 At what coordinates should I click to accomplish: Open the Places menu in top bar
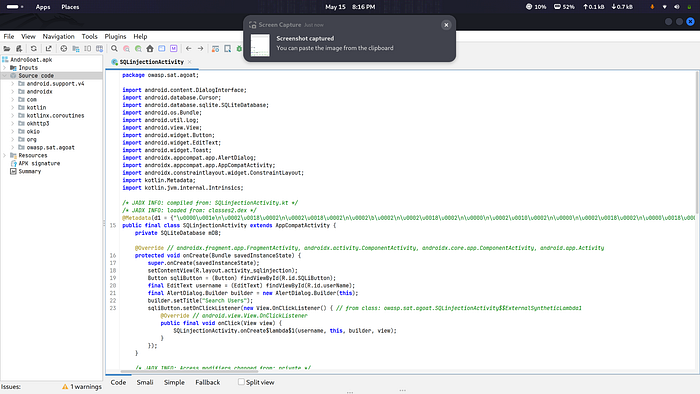coord(70,7)
